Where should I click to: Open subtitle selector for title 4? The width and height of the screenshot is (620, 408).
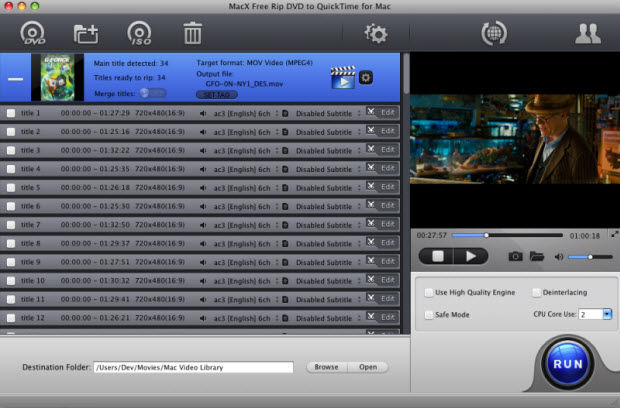tap(327, 169)
